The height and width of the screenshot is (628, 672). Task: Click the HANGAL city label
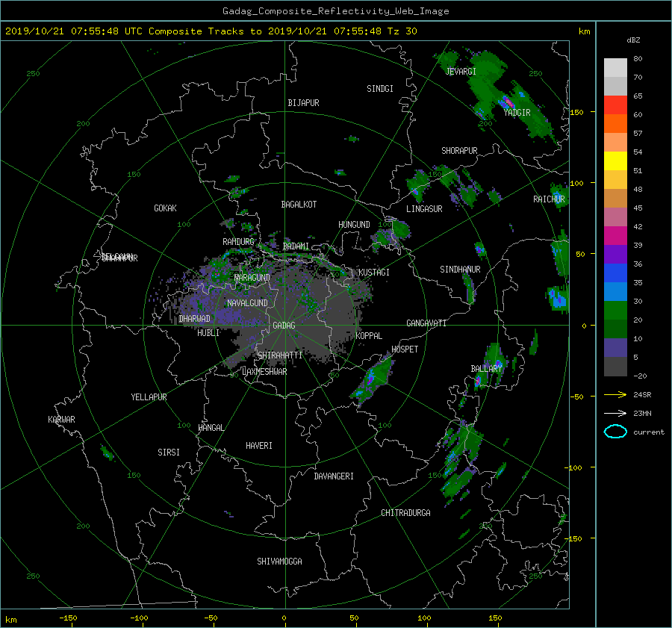tap(211, 428)
